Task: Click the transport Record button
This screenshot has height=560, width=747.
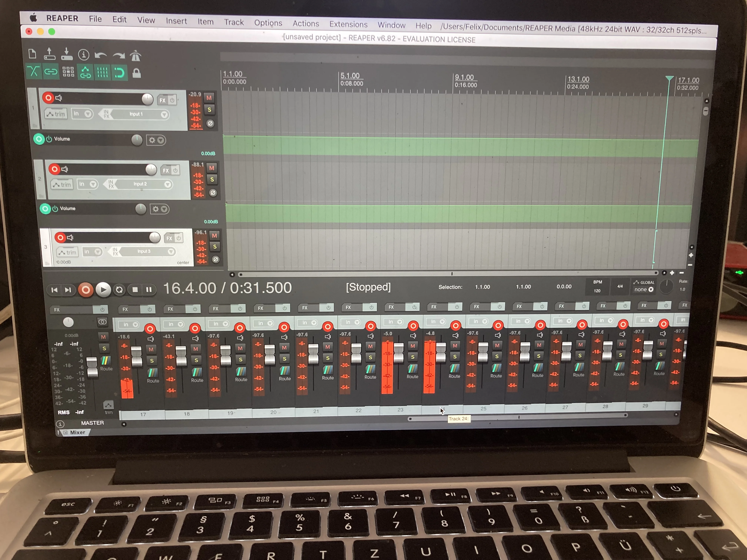Action: click(x=86, y=290)
